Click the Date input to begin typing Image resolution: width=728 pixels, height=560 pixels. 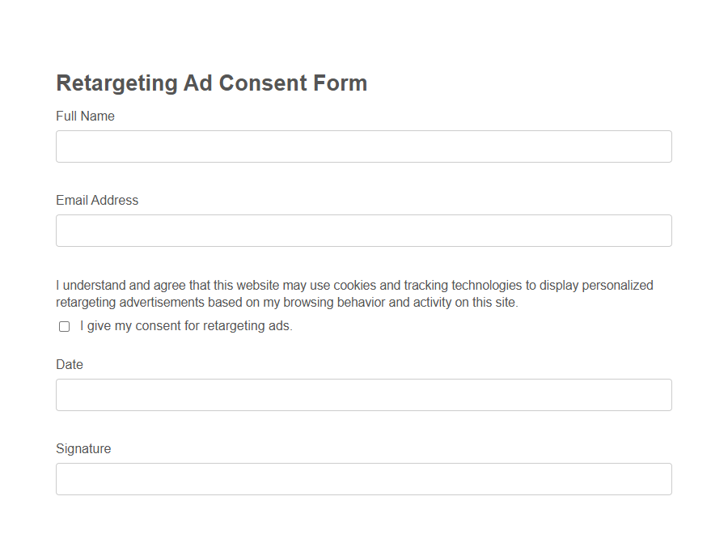(363, 395)
